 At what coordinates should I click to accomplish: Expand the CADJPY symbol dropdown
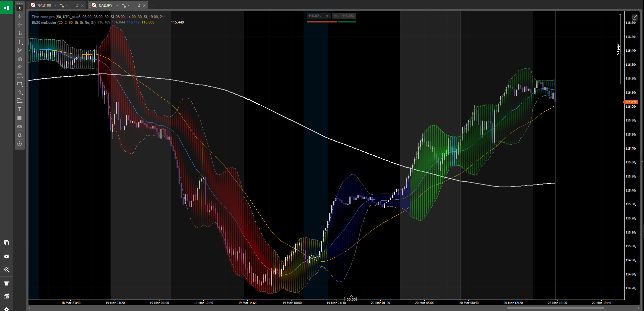click(117, 5)
